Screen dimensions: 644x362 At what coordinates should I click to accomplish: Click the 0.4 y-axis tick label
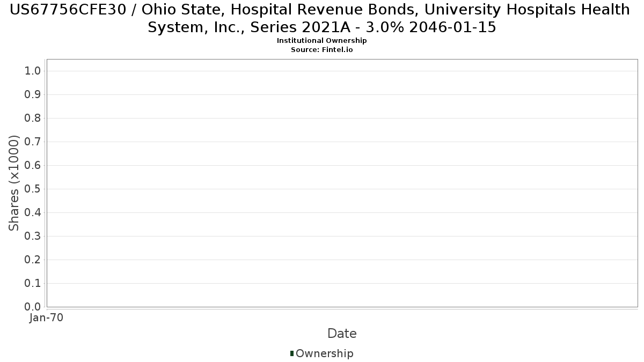coord(33,213)
